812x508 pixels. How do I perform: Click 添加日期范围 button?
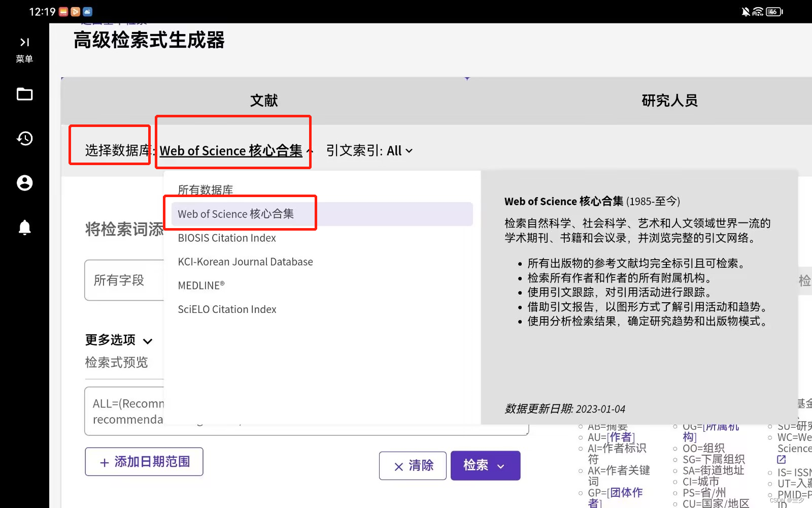144,462
